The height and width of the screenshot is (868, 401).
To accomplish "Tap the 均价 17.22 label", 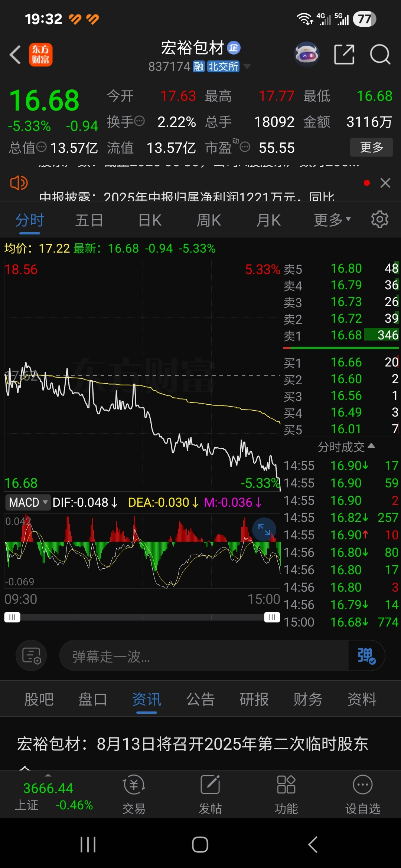I will coord(37,248).
